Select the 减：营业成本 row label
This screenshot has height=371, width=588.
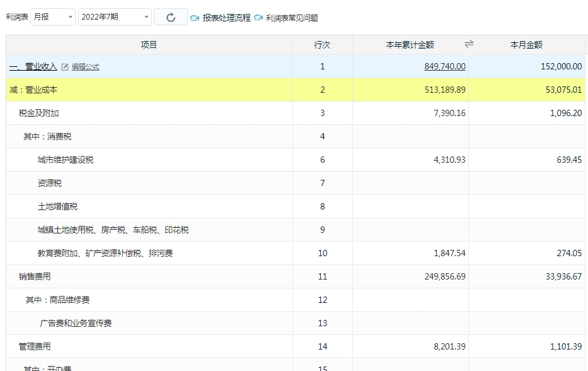tap(33, 90)
